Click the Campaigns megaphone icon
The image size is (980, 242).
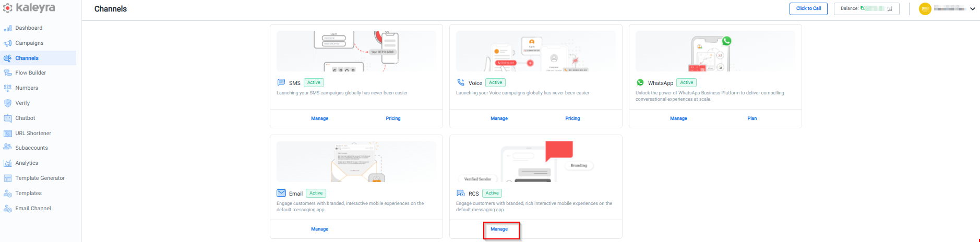click(8, 43)
